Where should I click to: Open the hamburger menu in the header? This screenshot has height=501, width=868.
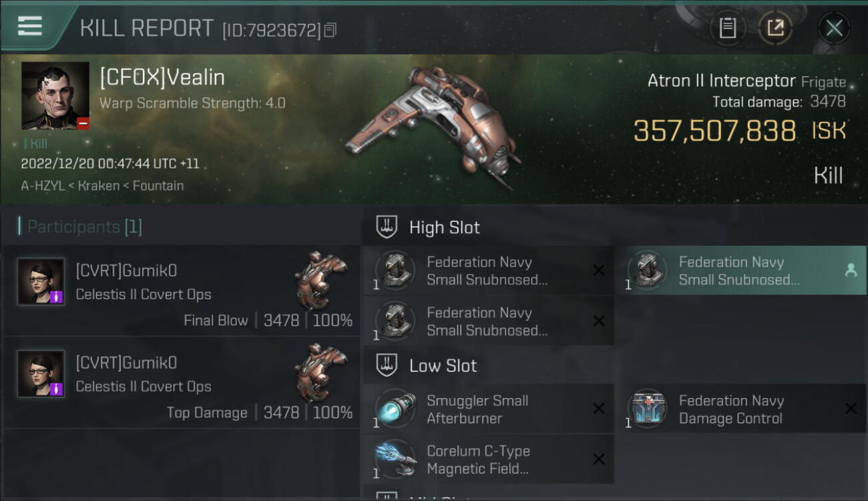point(30,26)
